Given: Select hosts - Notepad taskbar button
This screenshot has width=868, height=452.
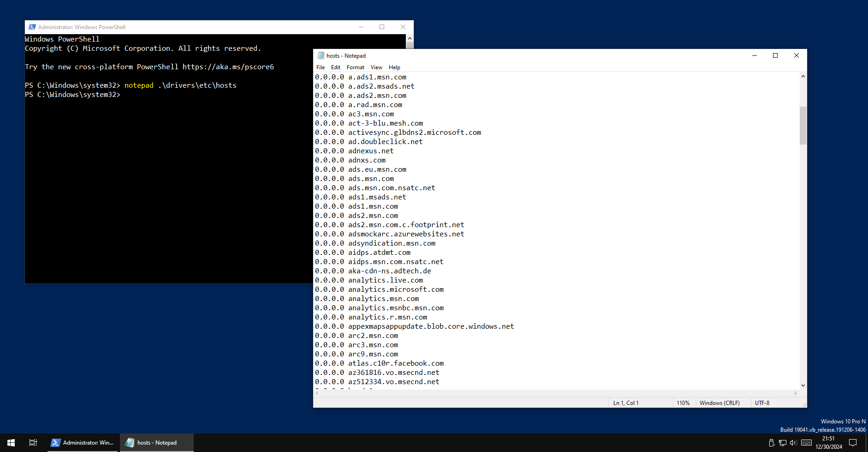Looking at the screenshot, I should click(157, 442).
